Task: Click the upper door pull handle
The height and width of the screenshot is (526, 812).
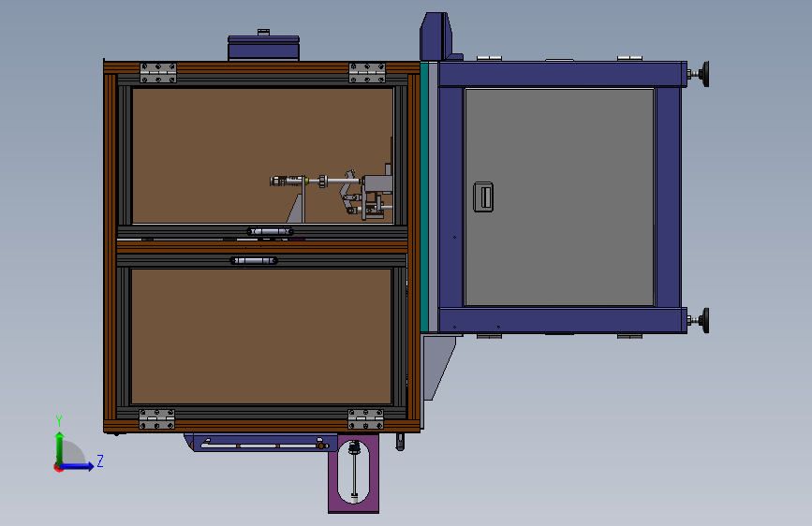Action: tap(270, 231)
